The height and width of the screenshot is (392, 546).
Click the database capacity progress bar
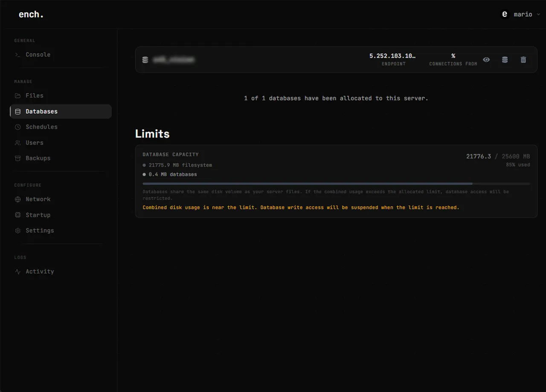tap(336, 184)
